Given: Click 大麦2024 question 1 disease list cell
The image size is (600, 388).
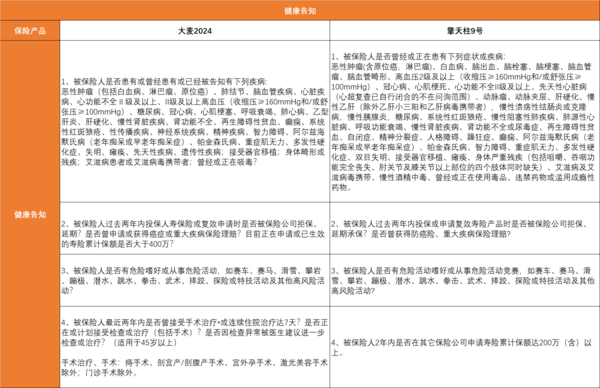Looking at the screenshot, I should point(195,122).
